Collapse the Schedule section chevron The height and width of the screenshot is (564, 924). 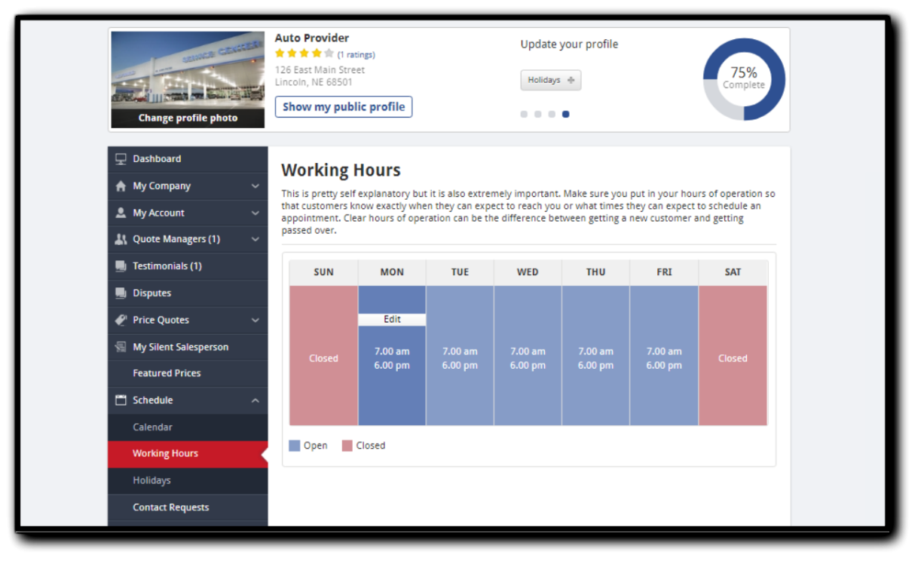coord(255,400)
